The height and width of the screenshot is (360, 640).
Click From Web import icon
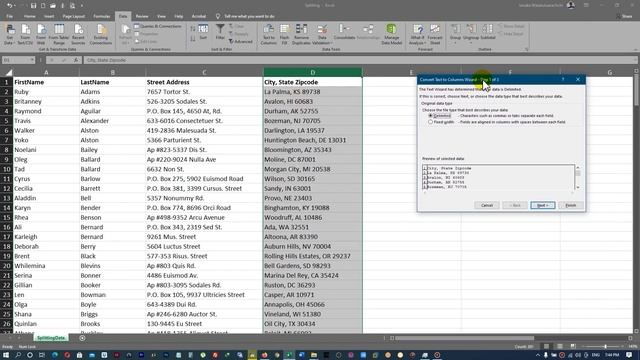point(41,34)
